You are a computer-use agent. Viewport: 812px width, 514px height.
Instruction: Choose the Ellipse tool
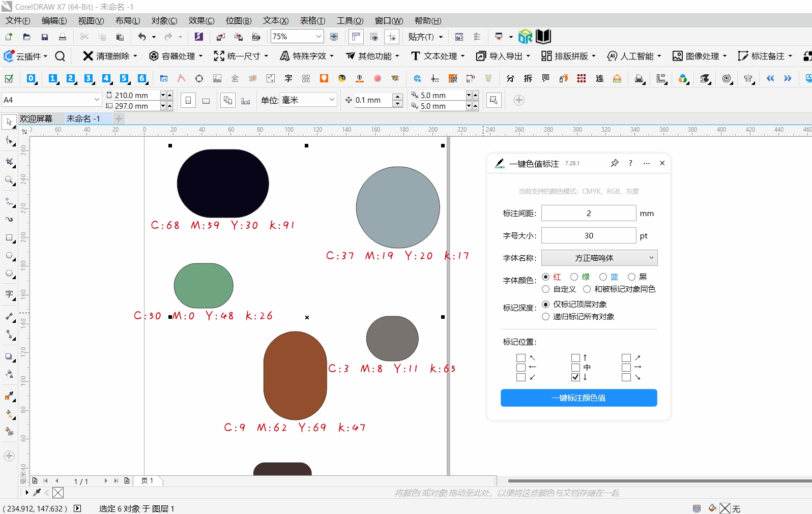click(9, 256)
